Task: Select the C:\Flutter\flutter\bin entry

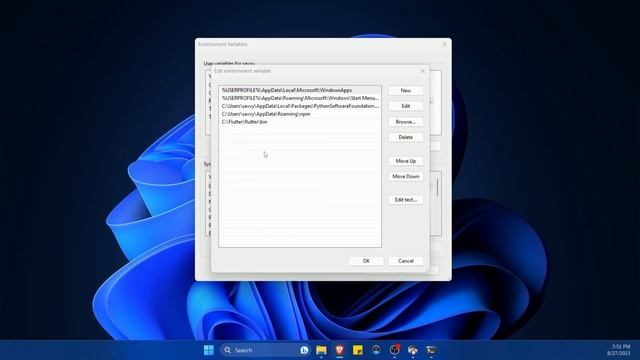Action: click(300, 122)
